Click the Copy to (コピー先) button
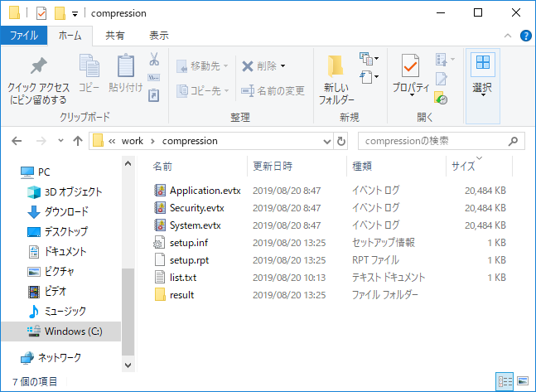 [202, 90]
